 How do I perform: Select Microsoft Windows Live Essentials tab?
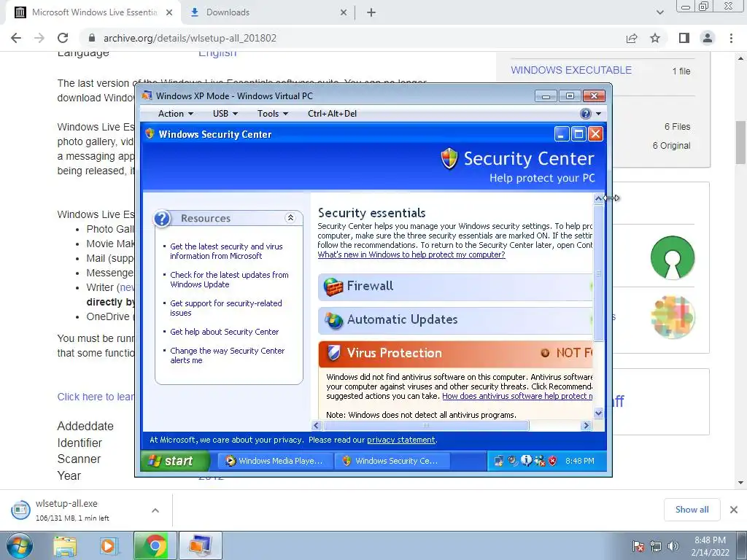click(94, 12)
